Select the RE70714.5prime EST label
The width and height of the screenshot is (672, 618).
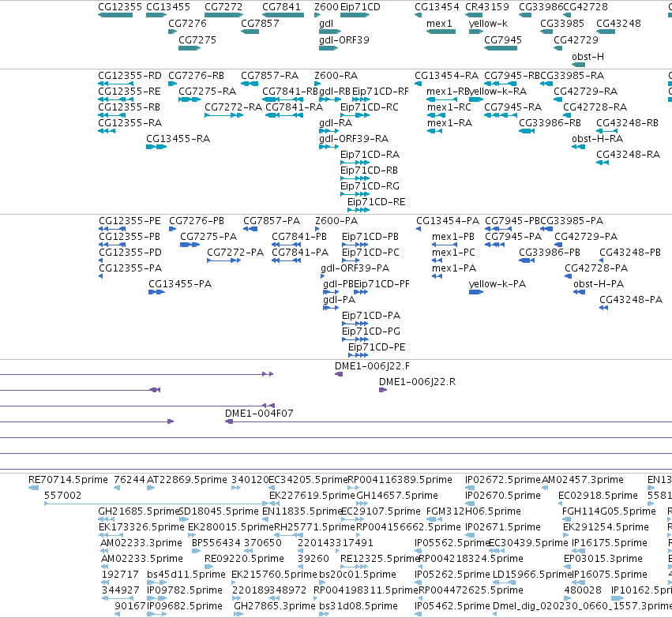(68, 480)
